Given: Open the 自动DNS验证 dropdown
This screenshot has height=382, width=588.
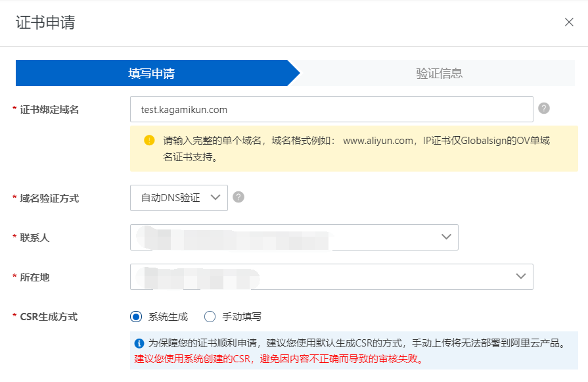Looking at the screenshot, I should coord(179,198).
